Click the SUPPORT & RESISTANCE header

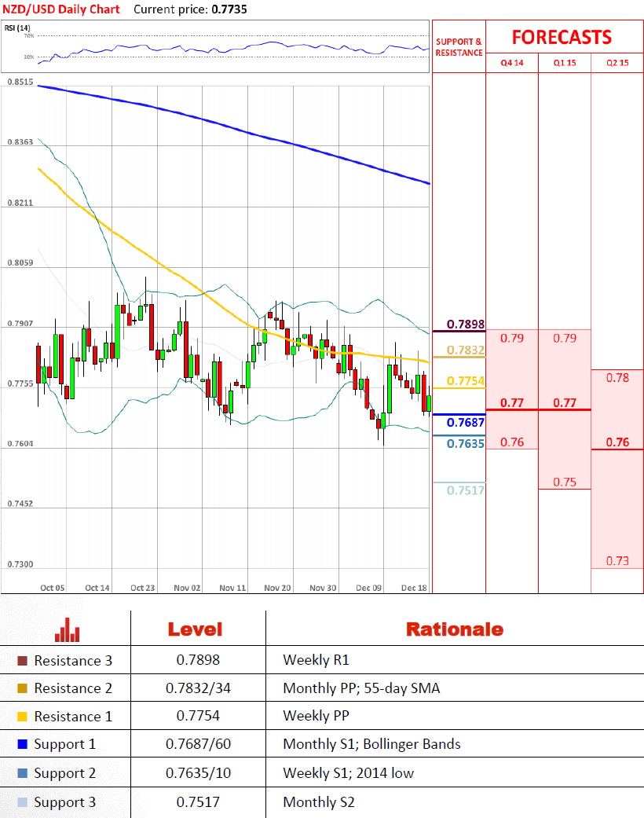coord(459,47)
